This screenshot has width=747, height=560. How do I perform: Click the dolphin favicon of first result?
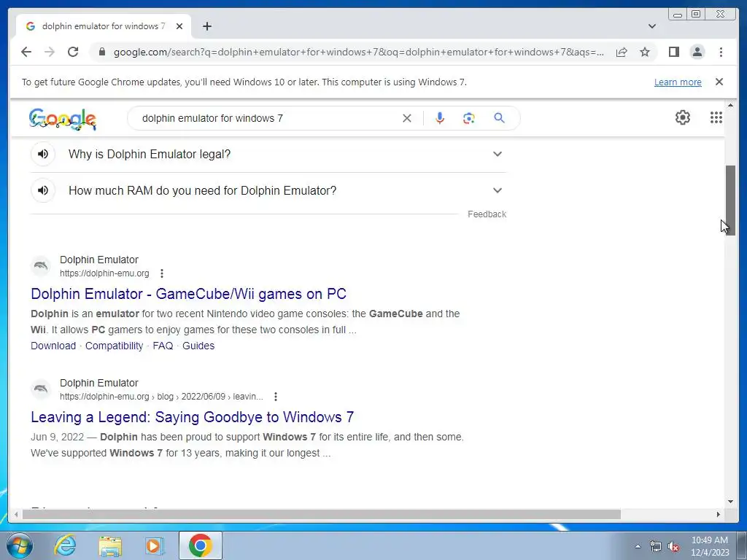[41, 266]
